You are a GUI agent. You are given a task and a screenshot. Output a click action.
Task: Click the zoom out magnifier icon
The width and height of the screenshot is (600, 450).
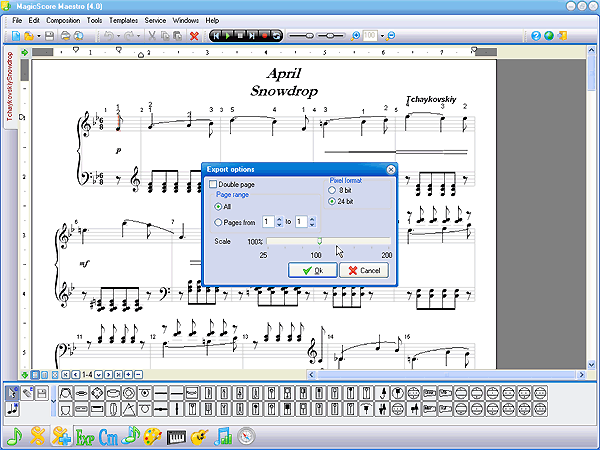[x=390, y=36]
